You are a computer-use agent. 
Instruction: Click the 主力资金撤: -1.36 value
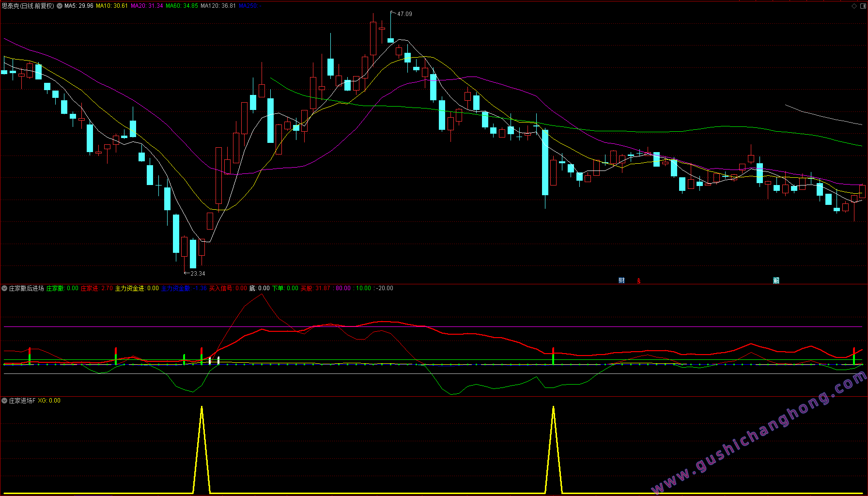click(184, 288)
